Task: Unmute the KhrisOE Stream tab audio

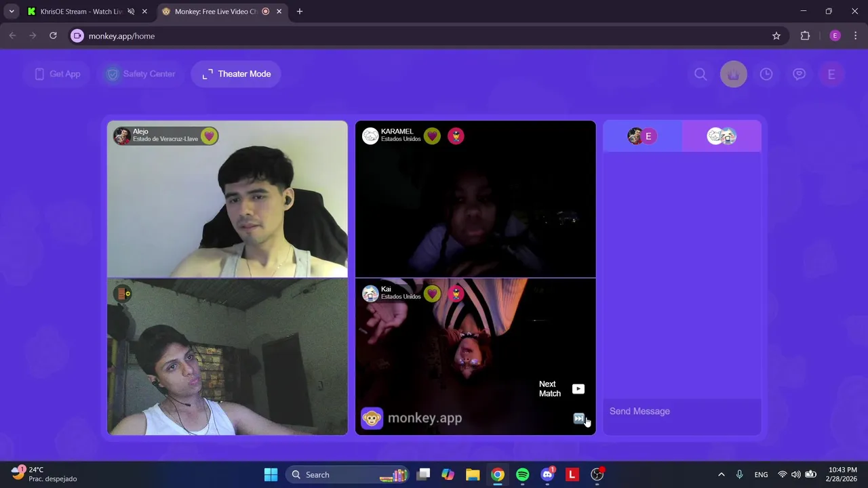Action: click(x=131, y=12)
